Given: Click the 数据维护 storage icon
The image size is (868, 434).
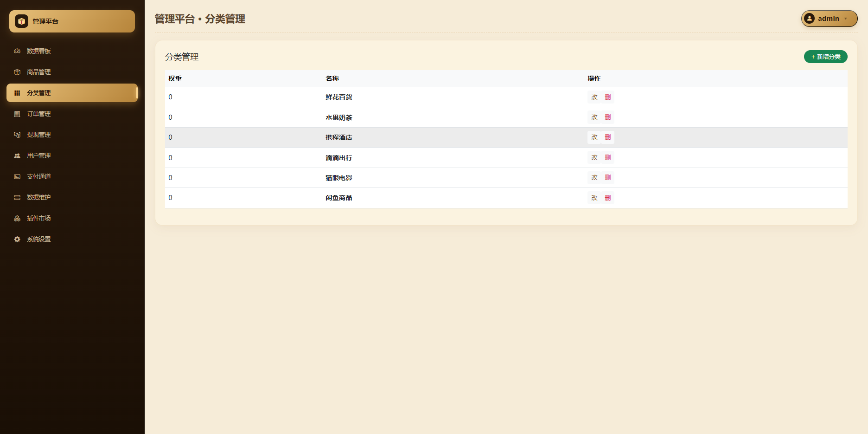Looking at the screenshot, I should (17, 197).
